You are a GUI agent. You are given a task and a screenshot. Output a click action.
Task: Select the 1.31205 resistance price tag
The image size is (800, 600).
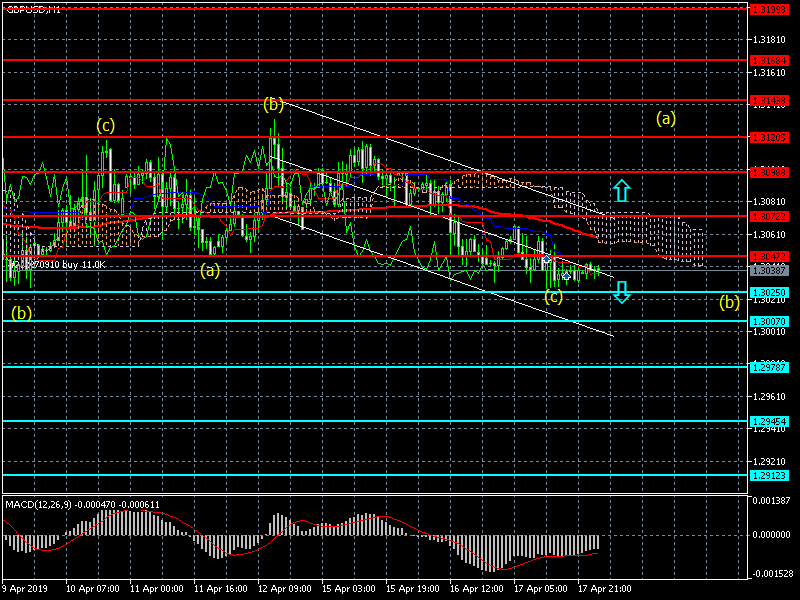769,138
